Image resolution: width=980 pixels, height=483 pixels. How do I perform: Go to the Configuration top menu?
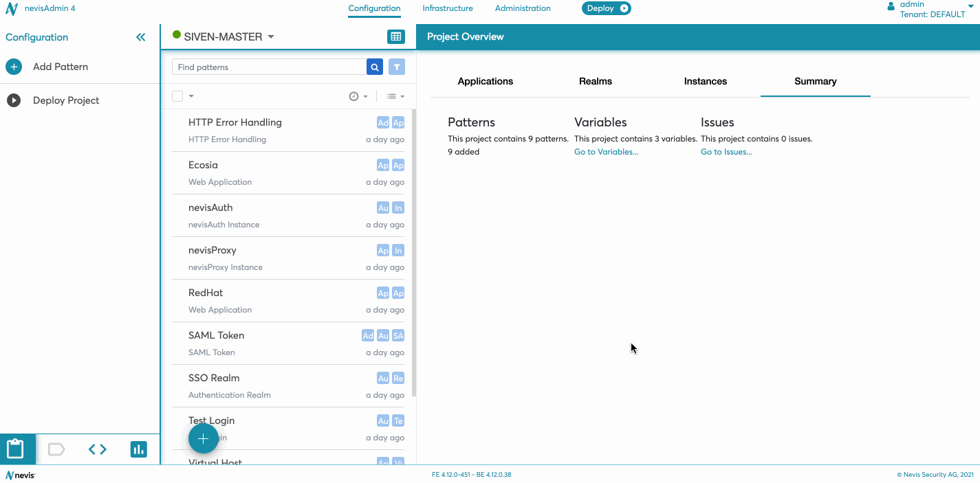click(374, 8)
